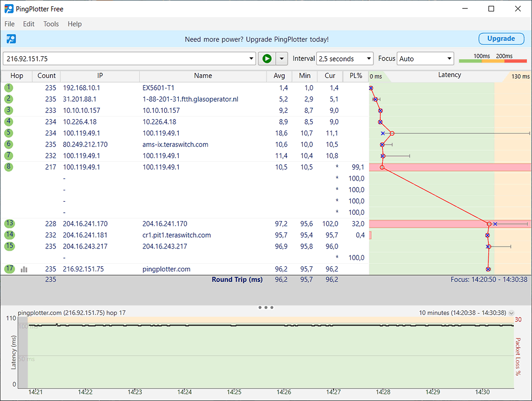
Task: Click the name pingplotter.com in hop 17
Action: tap(166, 269)
